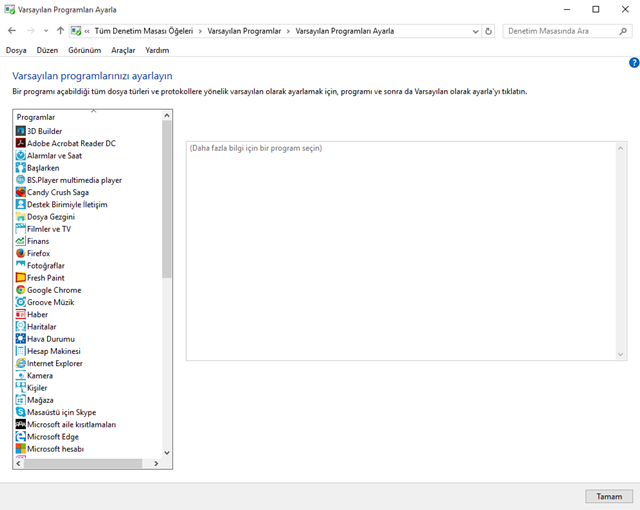Select Microsoft aile kısıtlamaları icon
The height and width of the screenshot is (510, 640).
tap(20, 424)
